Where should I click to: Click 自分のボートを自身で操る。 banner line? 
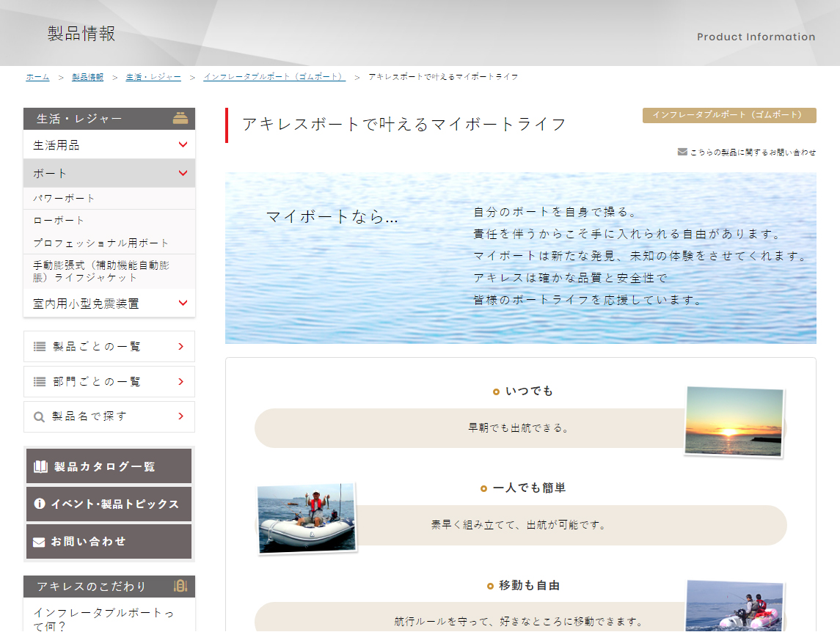(x=555, y=212)
